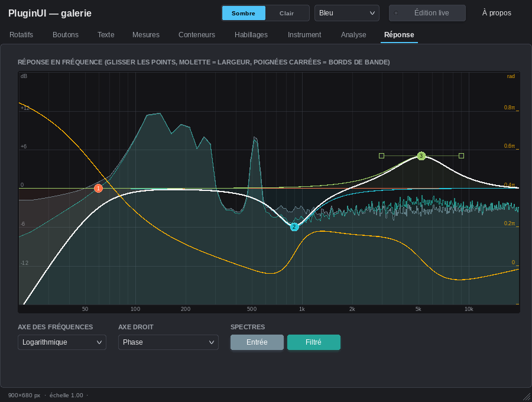Select the Réponse tab
Image resolution: width=532 pixels, height=402 pixels.
(399, 35)
